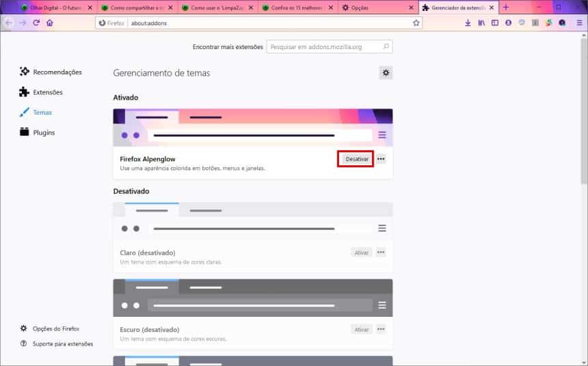The image size is (588, 366).
Task: Close the Gerenciador de extensões tab
Action: click(x=492, y=8)
